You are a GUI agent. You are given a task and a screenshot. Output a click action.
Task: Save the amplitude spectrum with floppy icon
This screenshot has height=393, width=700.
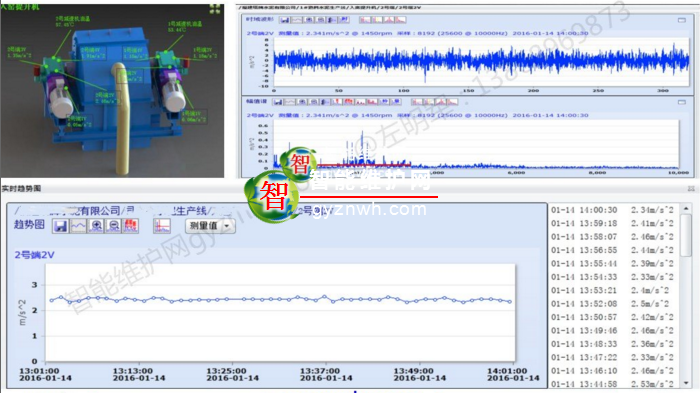(278, 102)
